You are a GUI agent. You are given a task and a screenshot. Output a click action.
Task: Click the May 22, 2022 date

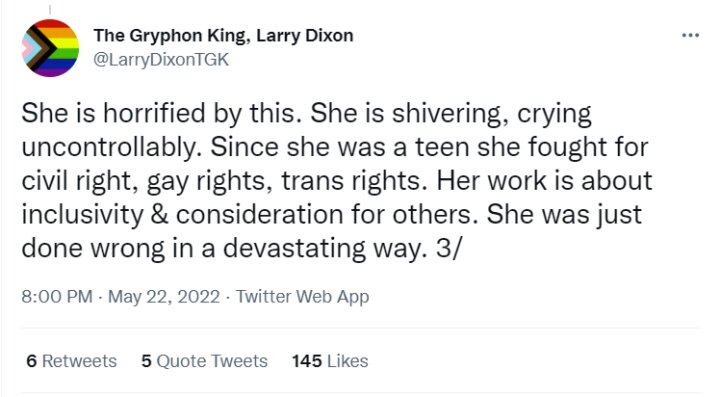coord(164,296)
